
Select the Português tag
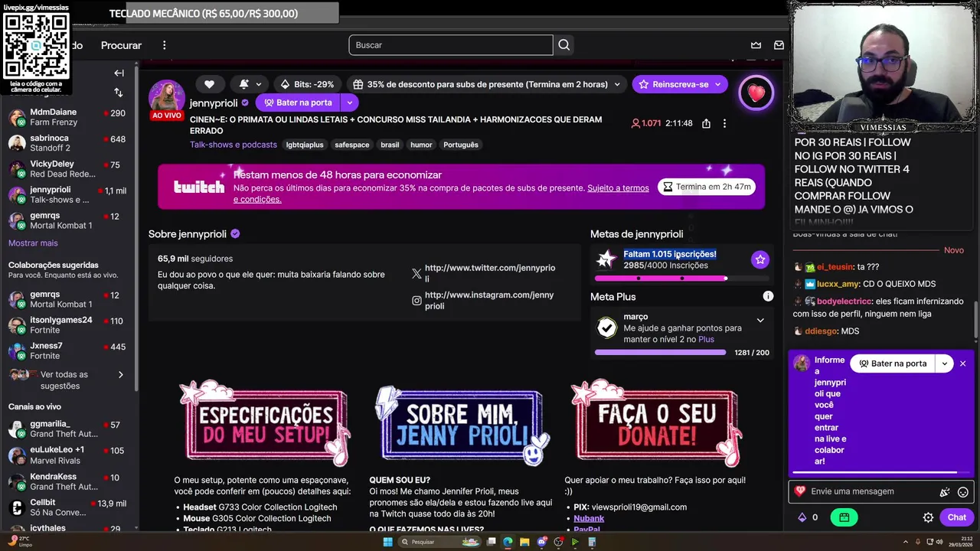point(461,145)
